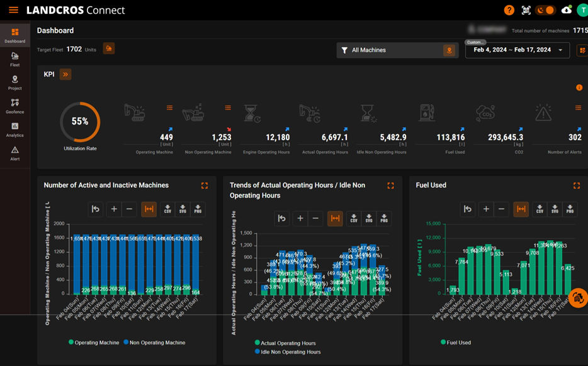Open the Geofence section from the sidebar

(x=14, y=104)
